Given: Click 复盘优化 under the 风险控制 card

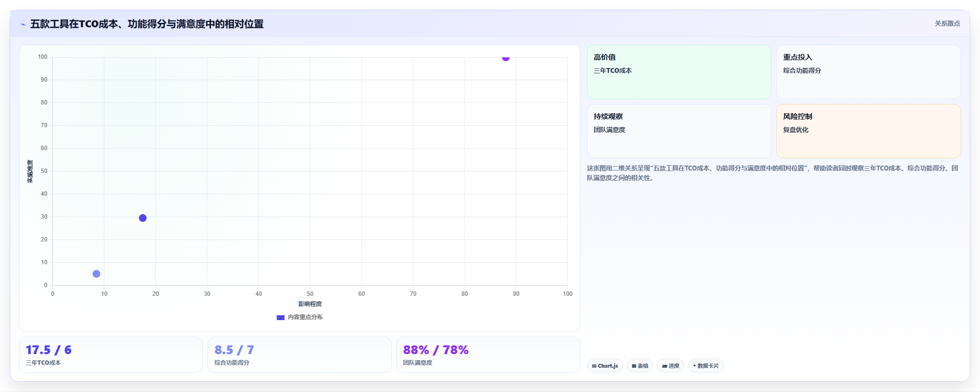Looking at the screenshot, I should coord(796,130).
